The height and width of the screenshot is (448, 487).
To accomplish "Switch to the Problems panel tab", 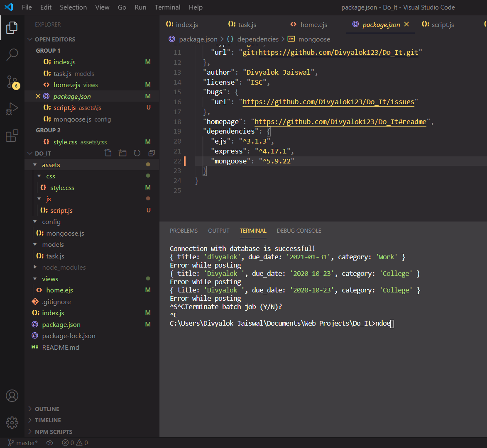I will coord(184,231).
